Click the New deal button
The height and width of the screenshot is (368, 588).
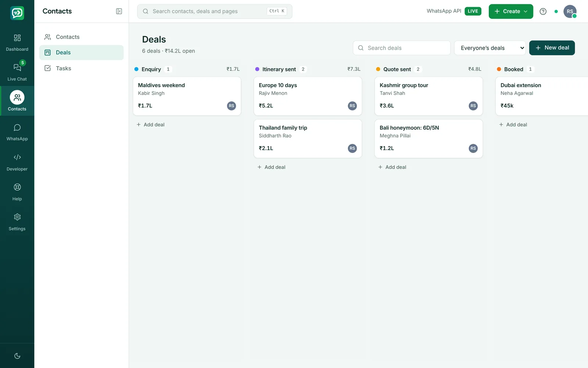pyautogui.click(x=552, y=48)
